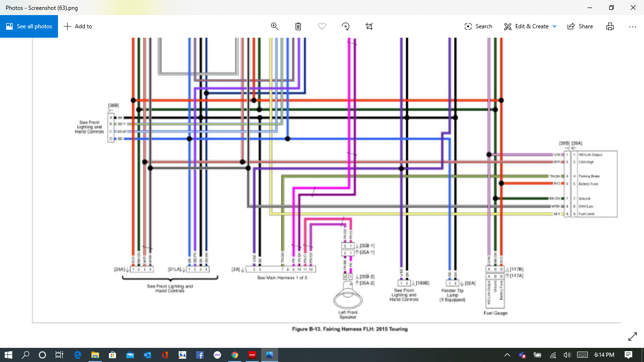
Task: Open the See more three-dots menu
Action: click(x=633, y=26)
